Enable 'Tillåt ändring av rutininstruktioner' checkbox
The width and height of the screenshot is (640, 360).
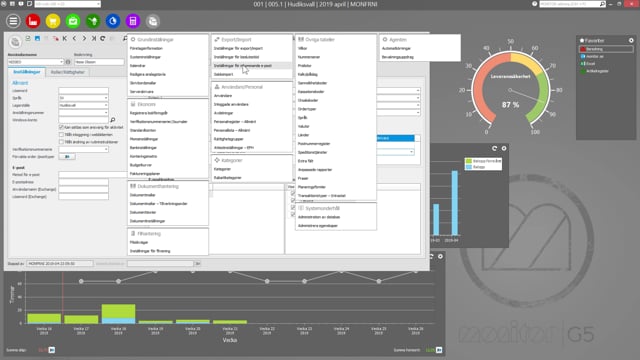pos(61,142)
